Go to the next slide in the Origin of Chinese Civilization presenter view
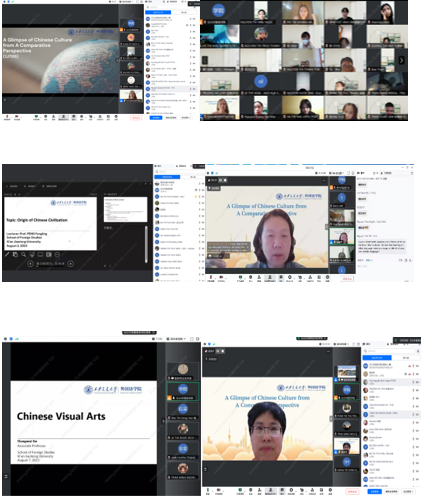Image resolution: width=426 pixels, height=501 pixels. (x=71, y=264)
